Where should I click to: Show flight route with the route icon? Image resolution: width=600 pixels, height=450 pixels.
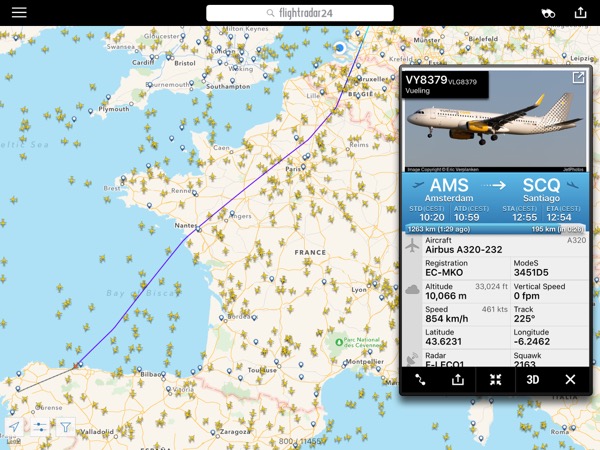coord(420,380)
